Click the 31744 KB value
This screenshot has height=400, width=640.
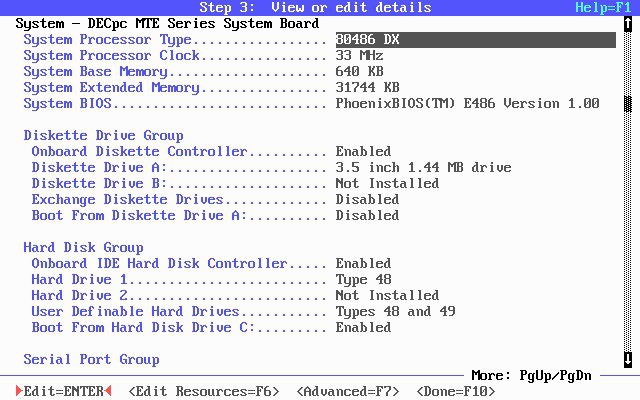[x=367, y=87]
